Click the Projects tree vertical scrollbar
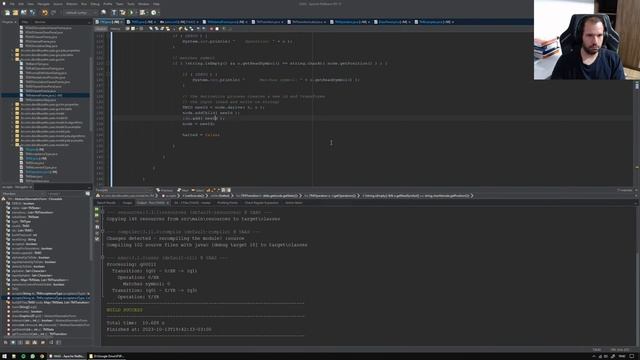 [x=91, y=94]
